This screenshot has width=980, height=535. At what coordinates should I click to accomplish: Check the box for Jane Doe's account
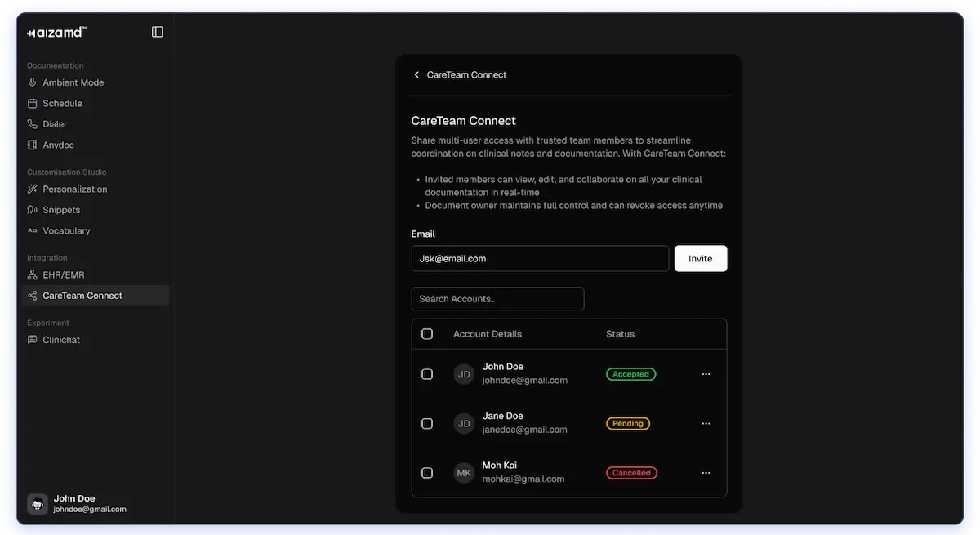[x=427, y=424]
